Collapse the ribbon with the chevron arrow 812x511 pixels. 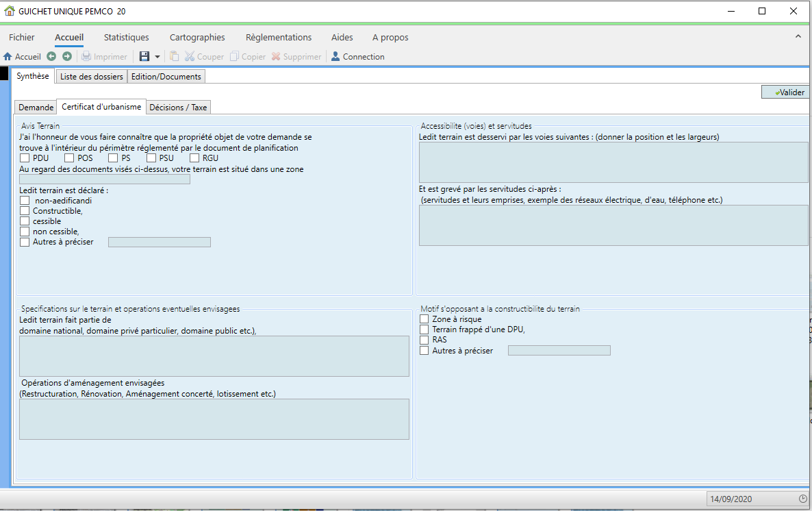798,36
